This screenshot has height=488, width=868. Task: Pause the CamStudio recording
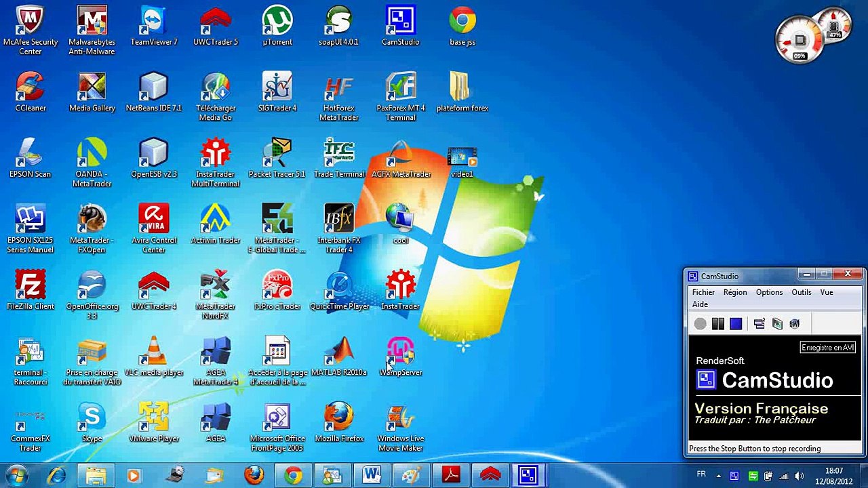(x=718, y=324)
